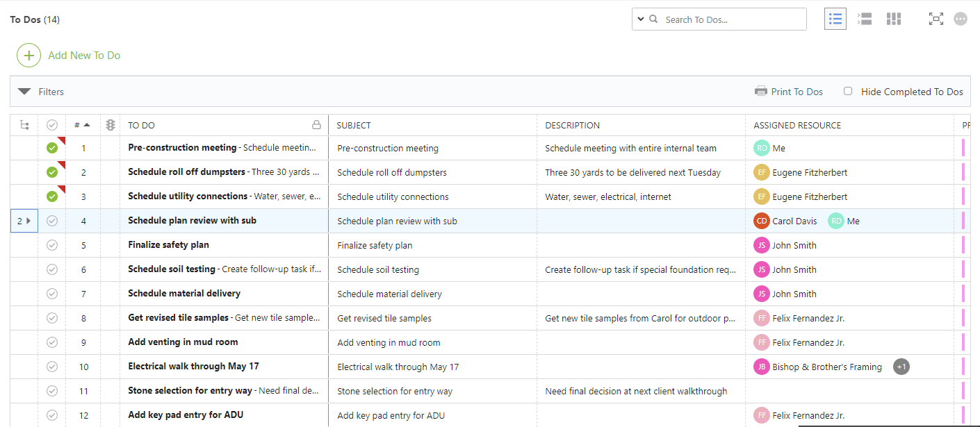
Task: Mark Schedule plan review with sub complete
Action: (x=52, y=220)
